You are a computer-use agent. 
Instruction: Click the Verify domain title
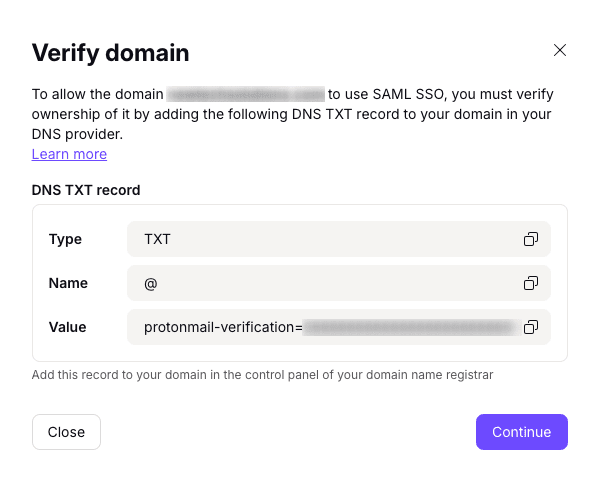click(110, 53)
